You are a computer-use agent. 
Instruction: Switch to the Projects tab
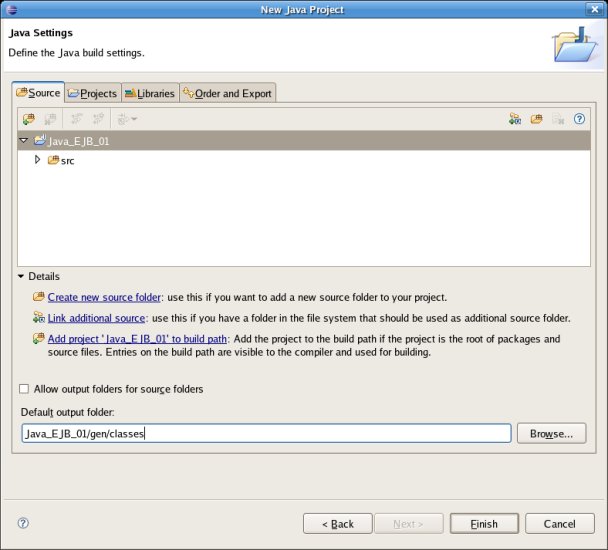(92, 93)
